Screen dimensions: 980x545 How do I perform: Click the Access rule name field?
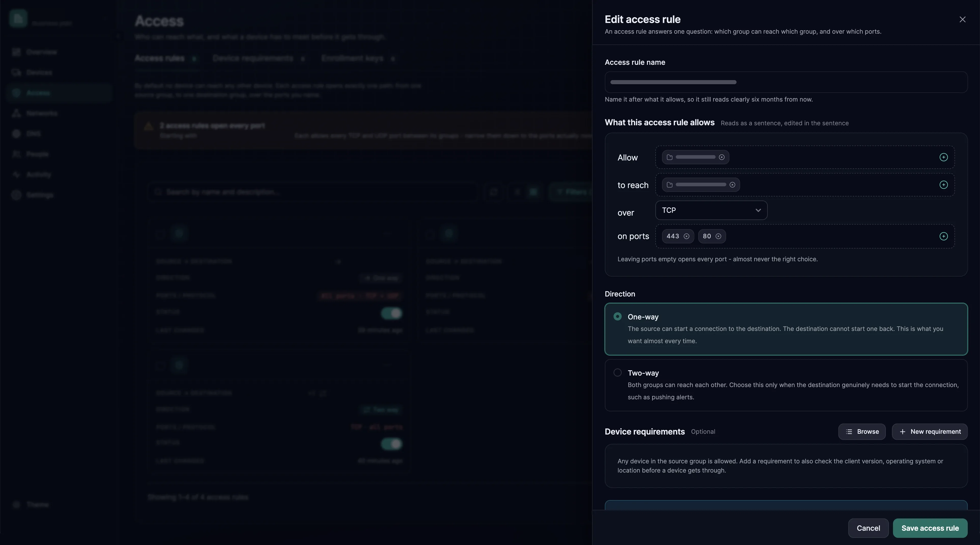coord(786,82)
